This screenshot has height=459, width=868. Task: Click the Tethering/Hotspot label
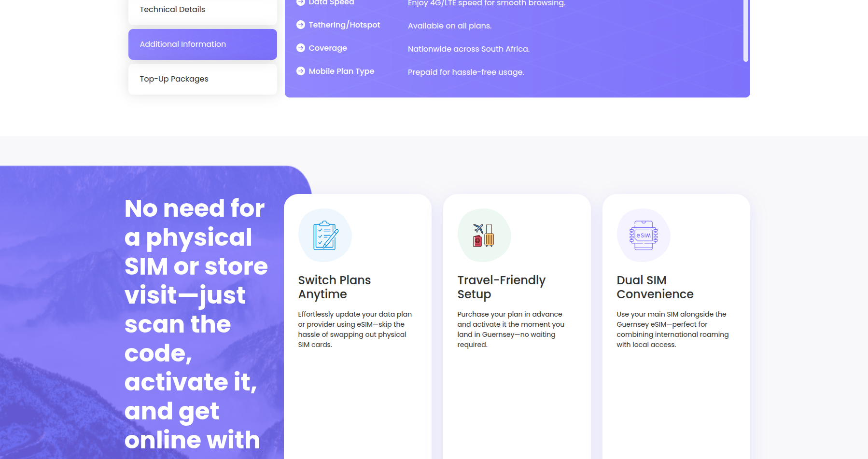point(344,25)
